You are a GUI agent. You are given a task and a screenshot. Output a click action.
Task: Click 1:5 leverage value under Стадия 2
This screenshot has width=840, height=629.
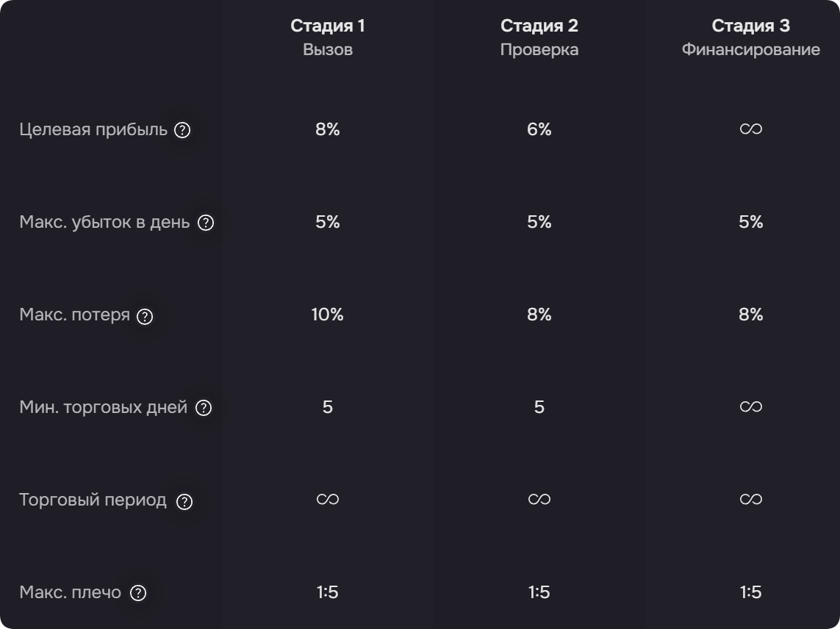[x=539, y=592]
